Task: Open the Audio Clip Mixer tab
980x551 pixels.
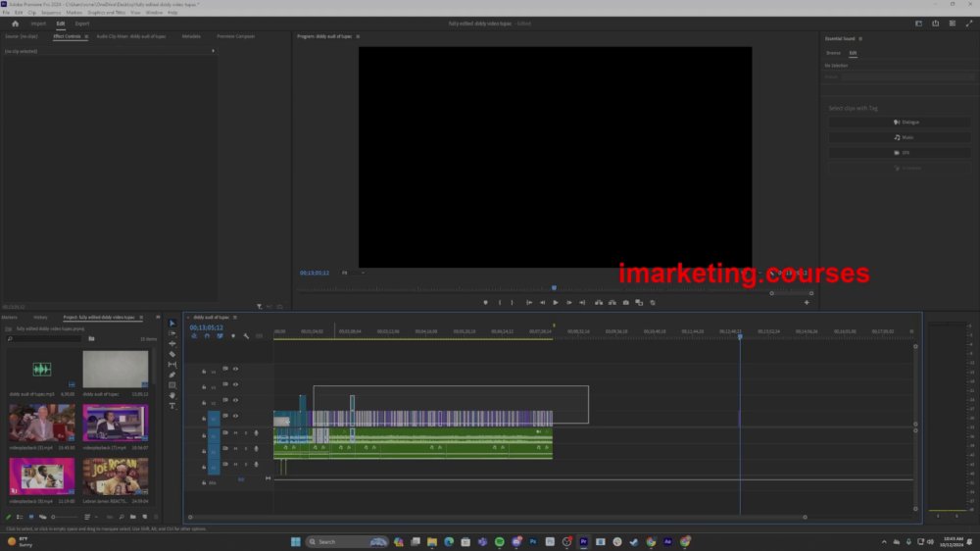Action: click(131, 36)
